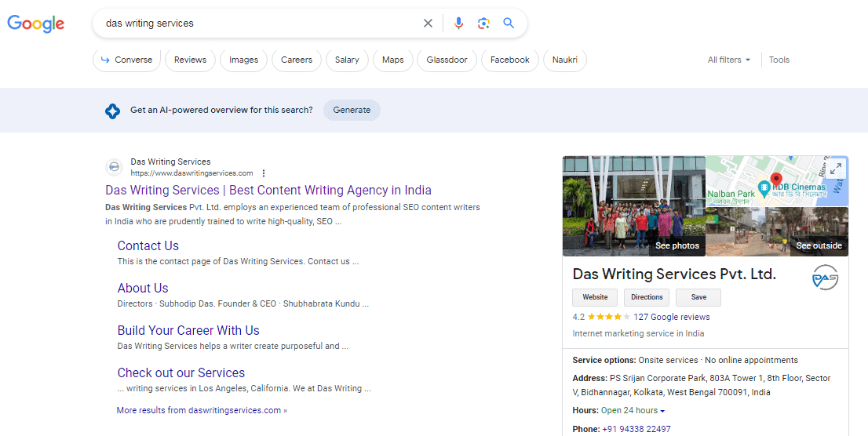Click the magnifying glass search icon

[x=509, y=24]
